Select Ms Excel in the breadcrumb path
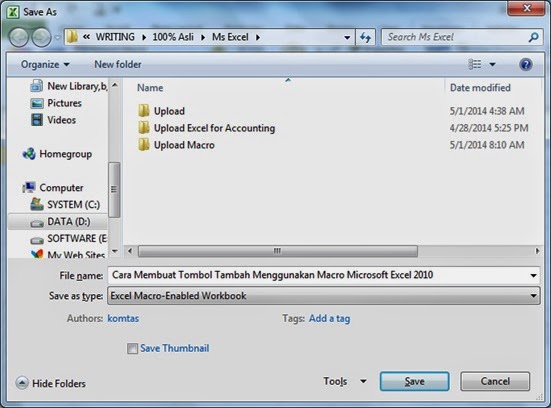The image size is (551, 408). click(230, 37)
